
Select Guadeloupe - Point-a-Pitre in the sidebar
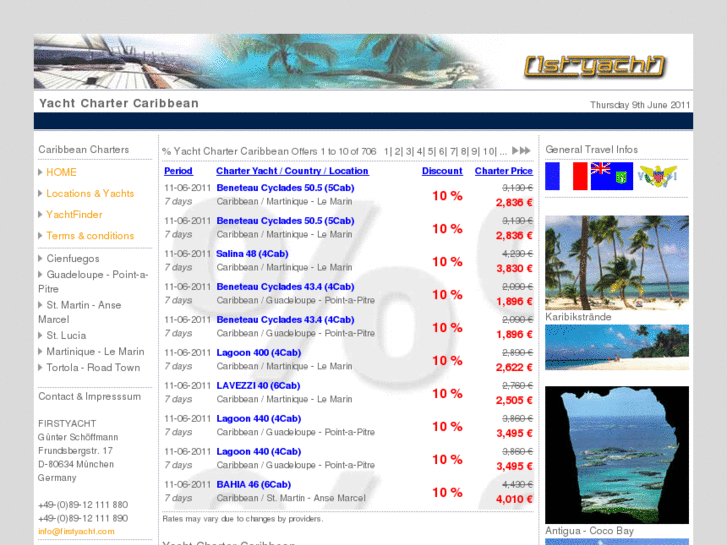click(93, 282)
